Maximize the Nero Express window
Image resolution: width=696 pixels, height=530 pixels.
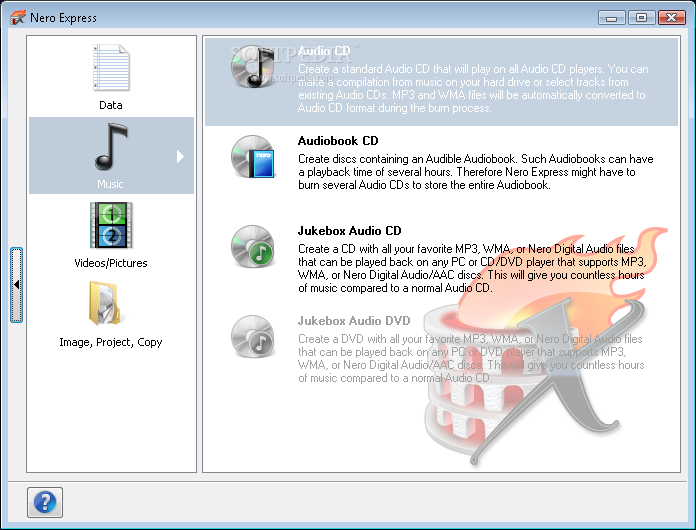(640, 17)
